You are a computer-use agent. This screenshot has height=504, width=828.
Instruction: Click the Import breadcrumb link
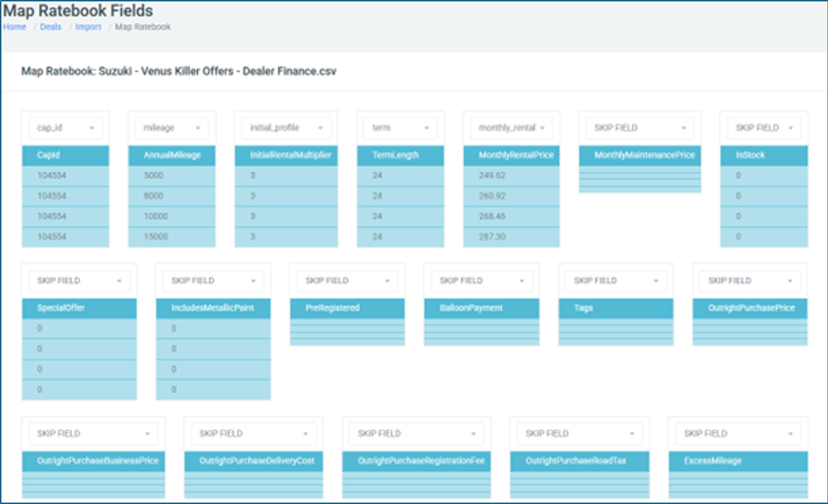click(88, 28)
